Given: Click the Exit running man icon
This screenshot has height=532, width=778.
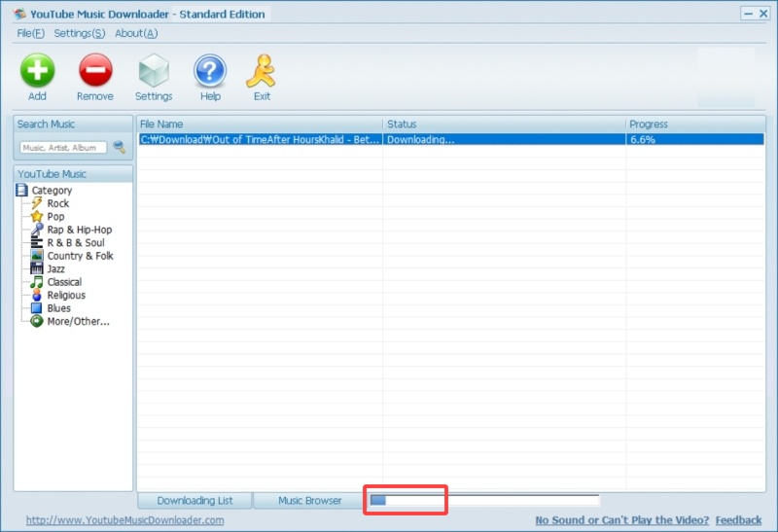Looking at the screenshot, I should 261,70.
